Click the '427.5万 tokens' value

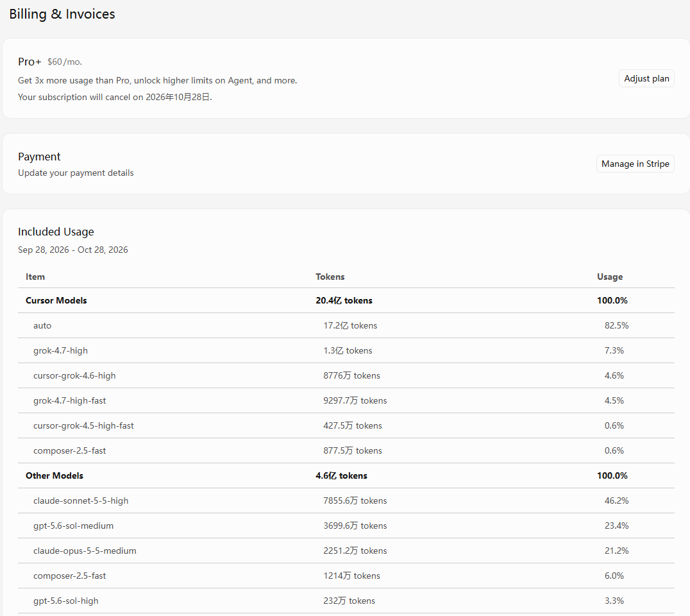(x=353, y=426)
